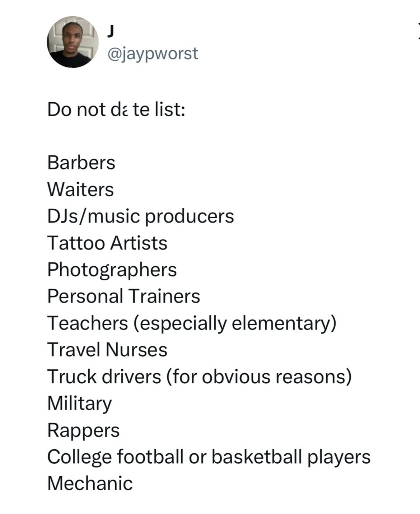Image resolution: width=420 pixels, height=514 pixels.
Task: Click the words 'Truck drivers'
Action: pyautogui.click(x=104, y=377)
